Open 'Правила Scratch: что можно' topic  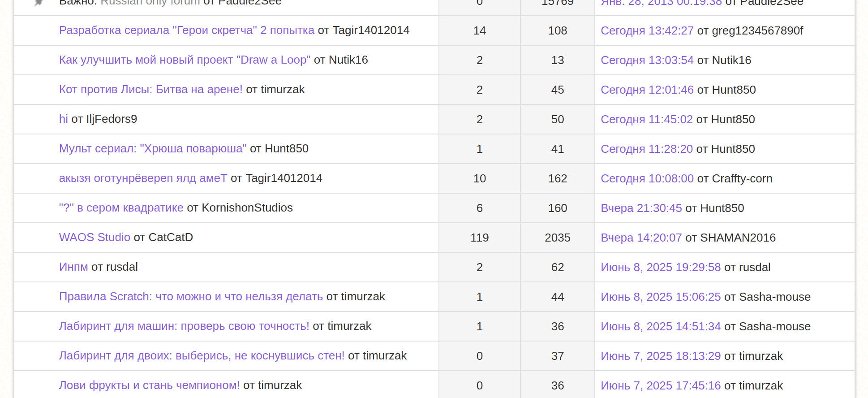[x=190, y=297]
